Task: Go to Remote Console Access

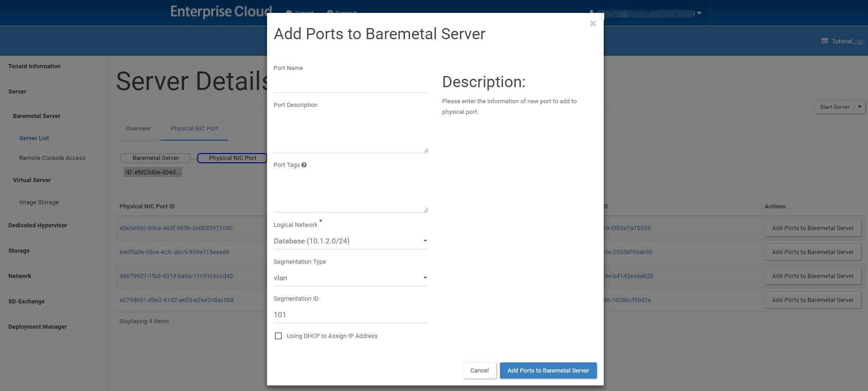Action: point(52,158)
